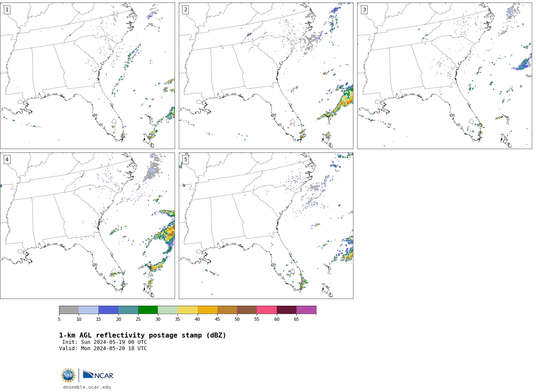536x392 pixels.
Task: Click the purple 65+ dBZ swatch
Action: [306, 310]
